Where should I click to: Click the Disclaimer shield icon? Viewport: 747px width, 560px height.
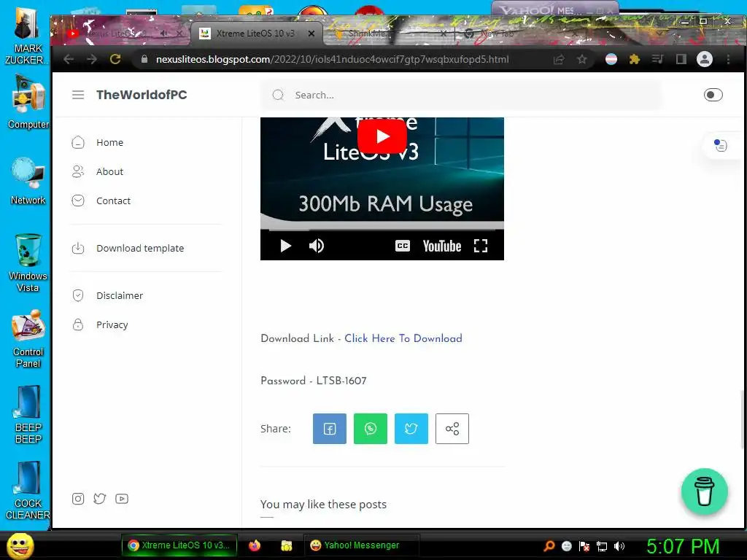(x=78, y=295)
